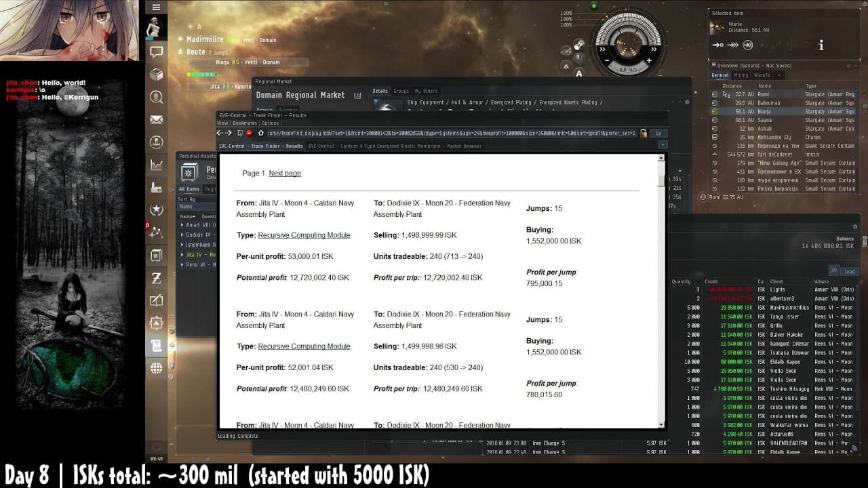This screenshot has height=488, width=868.
Task: Click the Credit column header in wallet
Action: click(711, 281)
